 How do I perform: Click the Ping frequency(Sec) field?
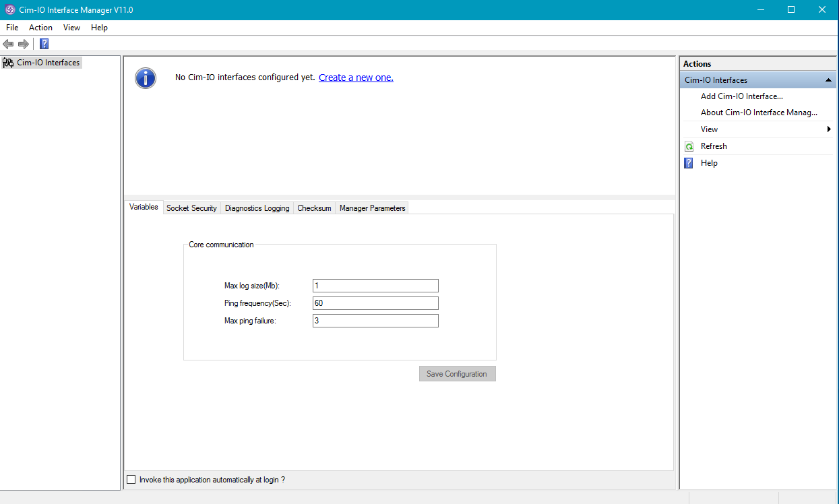coord(375,303)
